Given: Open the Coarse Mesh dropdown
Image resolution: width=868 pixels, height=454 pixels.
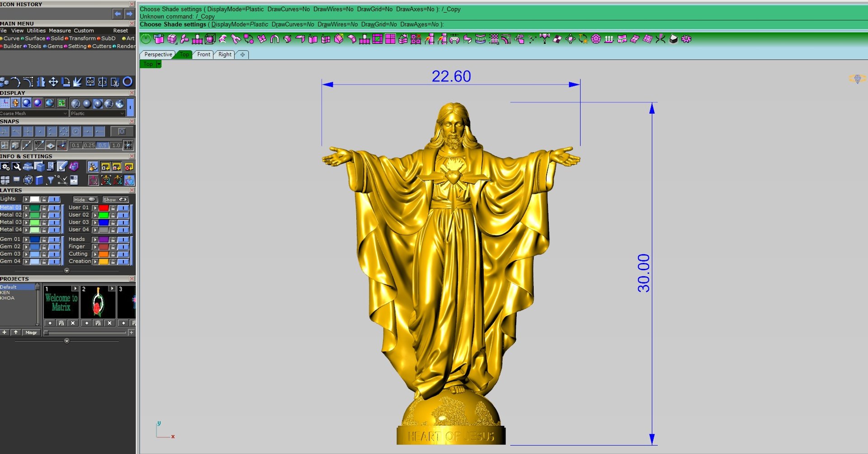Looking at the screenshot, I should [34, 113].
